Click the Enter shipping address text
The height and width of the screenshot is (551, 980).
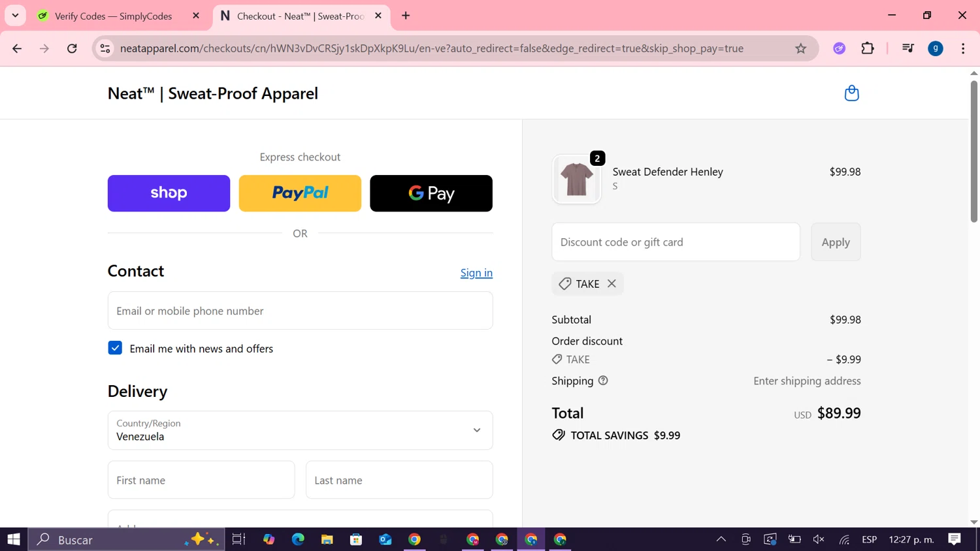coord(807,381)
